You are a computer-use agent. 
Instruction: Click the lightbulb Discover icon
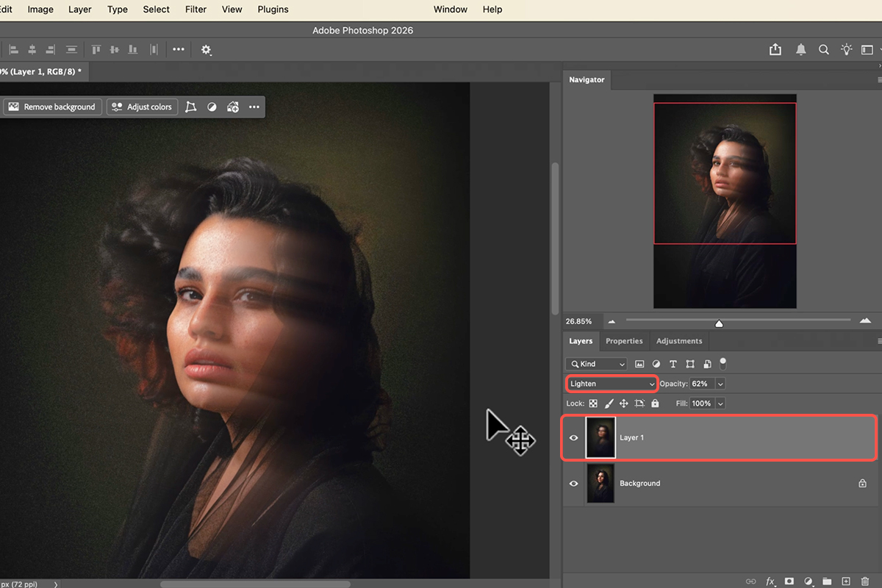coord(847,49)
